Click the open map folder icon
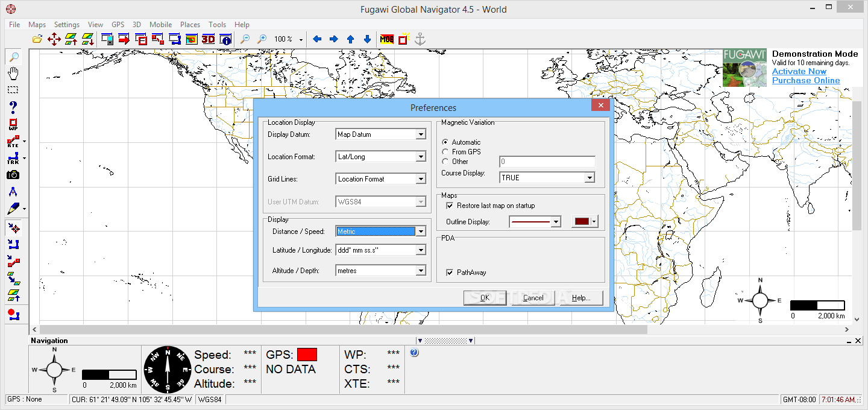Image resolution: width=868 pixels, height=410 pixels. pyautogui.click(x=37, y=39)
